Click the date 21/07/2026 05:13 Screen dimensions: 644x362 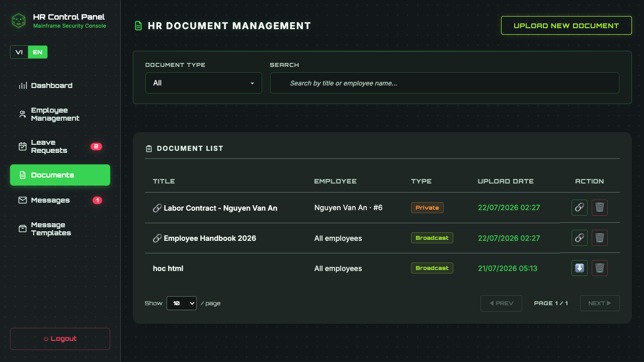point(508,268)
